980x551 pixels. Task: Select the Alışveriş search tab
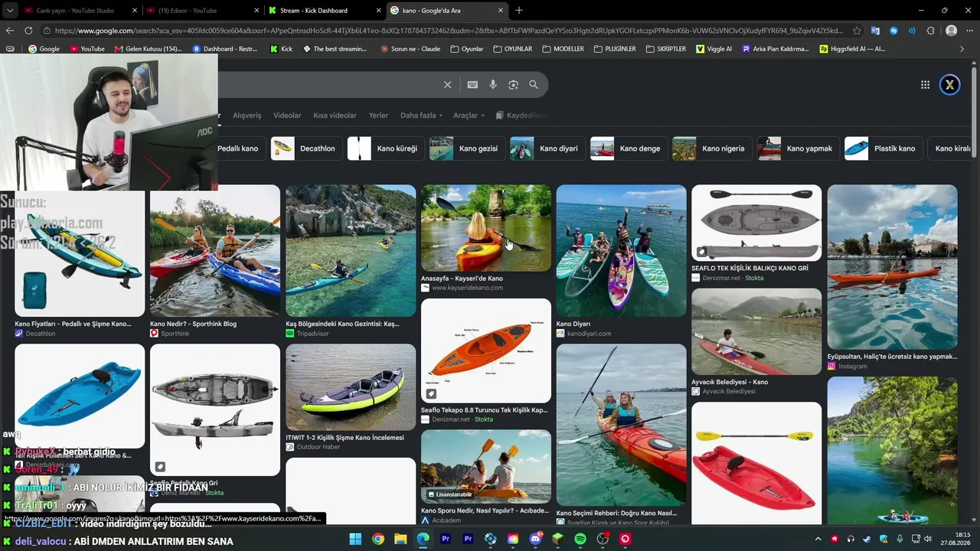[x=247, y=116]
